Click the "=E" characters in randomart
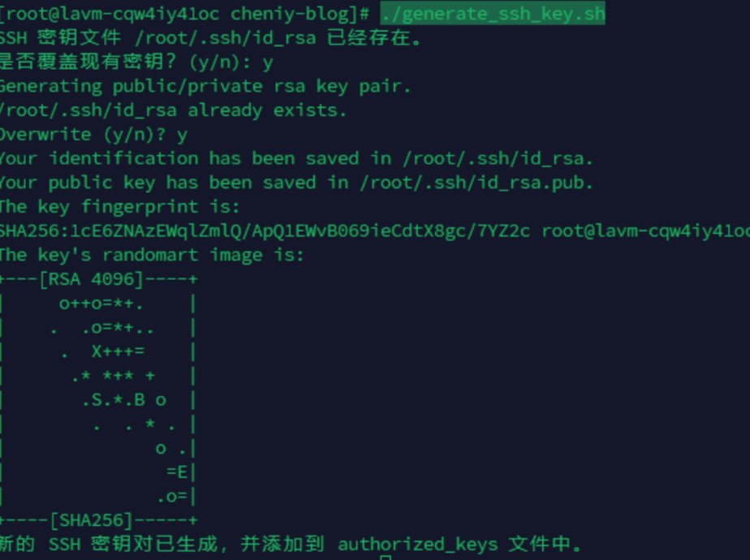Image resolution: width=750 pixels, height=560 pixels. point(177,472)
